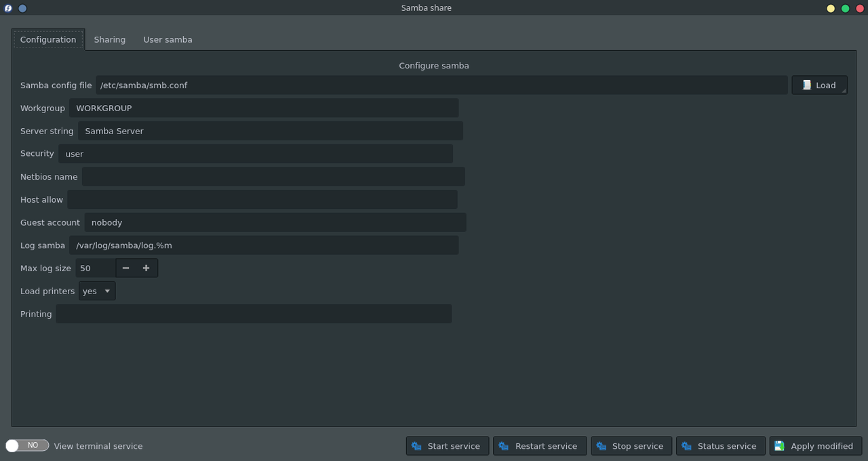Screen dimensions: 868x461
Task: Click the gears icon on Restart service
Action: pos(503,446)
